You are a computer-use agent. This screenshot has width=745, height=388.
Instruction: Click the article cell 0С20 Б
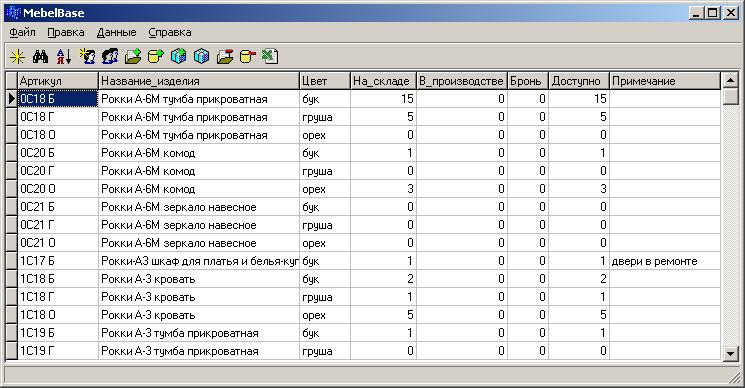[x=58, y=153]
